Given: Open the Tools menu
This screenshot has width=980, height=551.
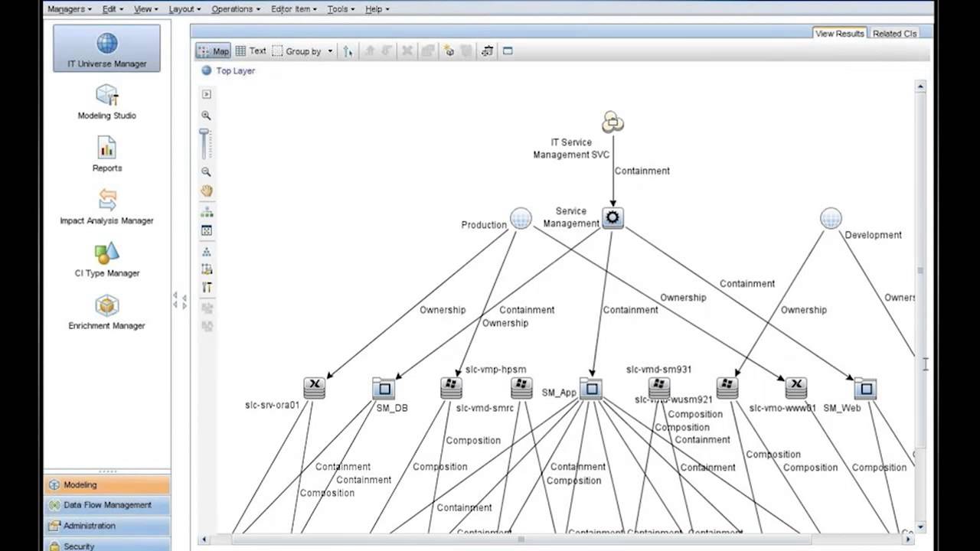Looking at the screenshot, I should click(x=341, y=9).
